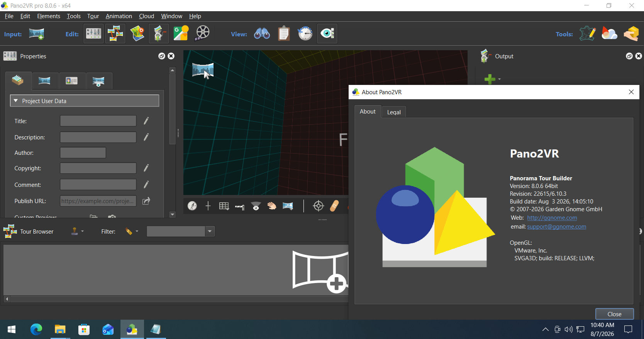
Task: Select the Project box tab in Properties
Action: [x=18, y=80]
